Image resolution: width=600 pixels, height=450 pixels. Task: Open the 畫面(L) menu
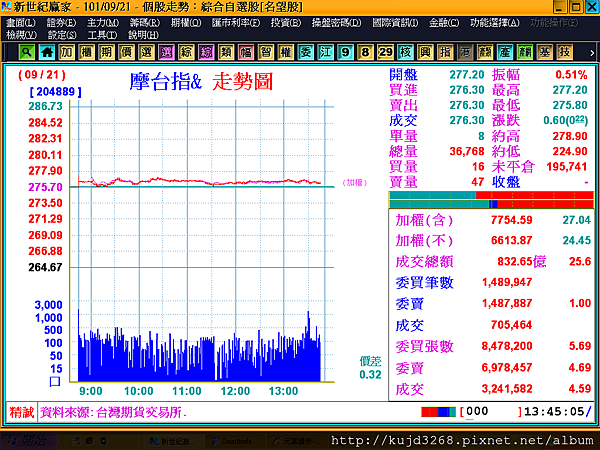tap(21, 23)
